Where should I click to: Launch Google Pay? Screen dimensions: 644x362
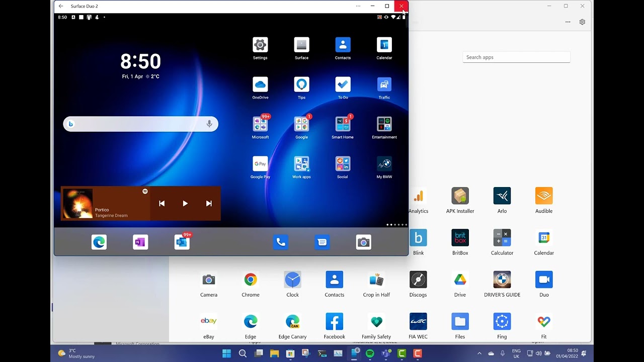[260, 164]
